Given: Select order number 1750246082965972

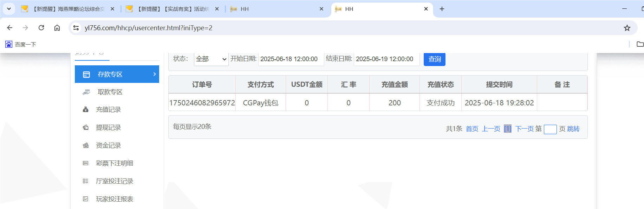Looking at the screenshot, I should coord(202,103).
